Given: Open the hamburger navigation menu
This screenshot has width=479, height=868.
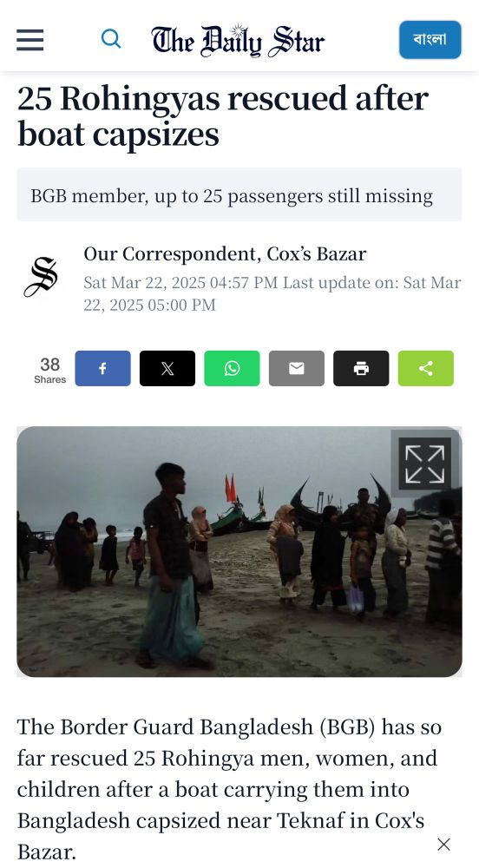Looking at the screenshot, I should [30, 40].
